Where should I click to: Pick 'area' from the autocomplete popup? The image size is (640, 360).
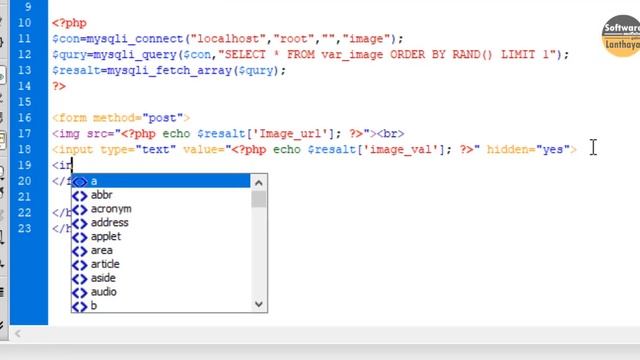pyautogui.click(x=161, y=251)
